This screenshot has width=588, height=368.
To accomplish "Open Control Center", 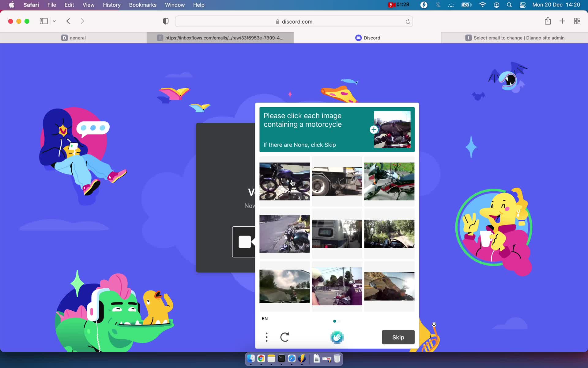I will 523,5.
